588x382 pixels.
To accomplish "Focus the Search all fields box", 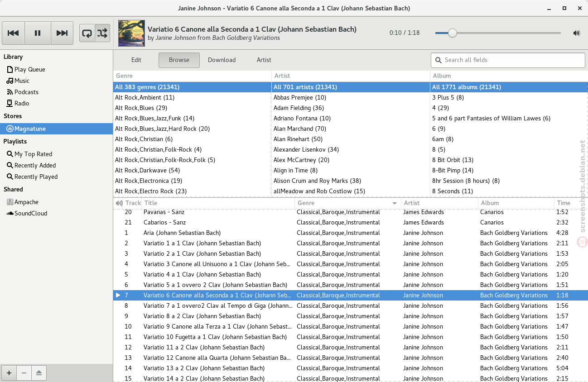I will [x=508, y=60].
